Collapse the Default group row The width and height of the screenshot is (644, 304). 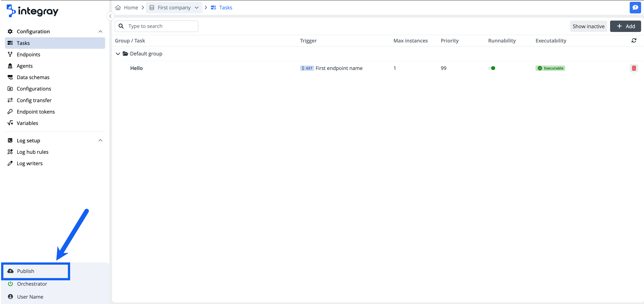click(118, 54)
